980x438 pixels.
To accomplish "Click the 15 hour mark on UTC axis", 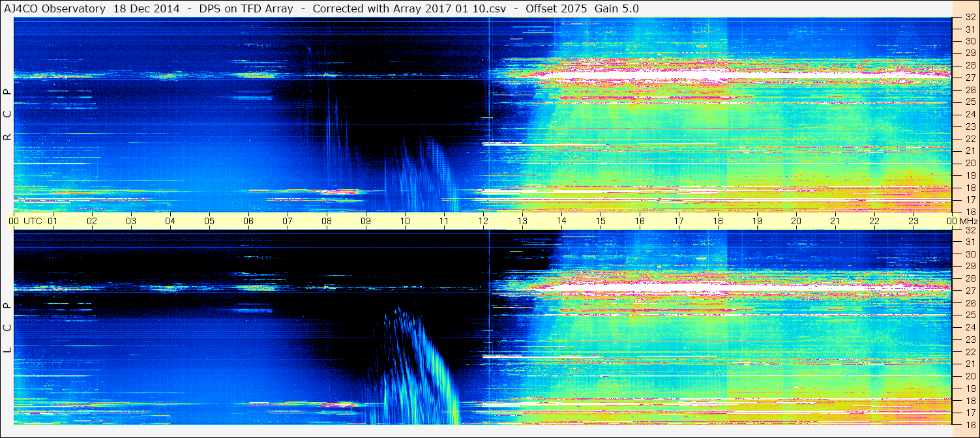I will pos(601,221).
